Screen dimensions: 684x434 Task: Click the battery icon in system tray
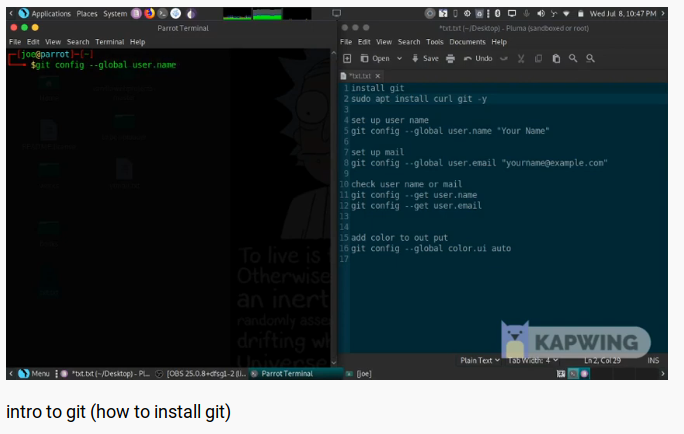click(x=581, y=14)
